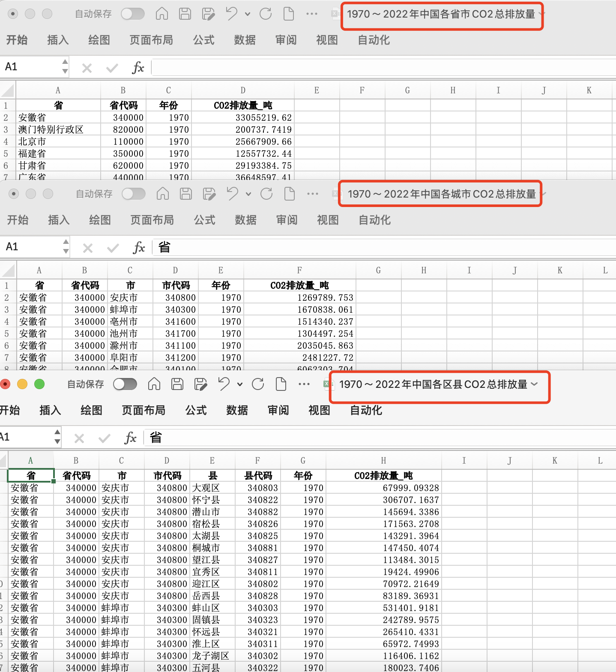Click Home icon in 各城市 window toolbar
Viewport: 616px width, 672px height.
[x=163, y=194]
